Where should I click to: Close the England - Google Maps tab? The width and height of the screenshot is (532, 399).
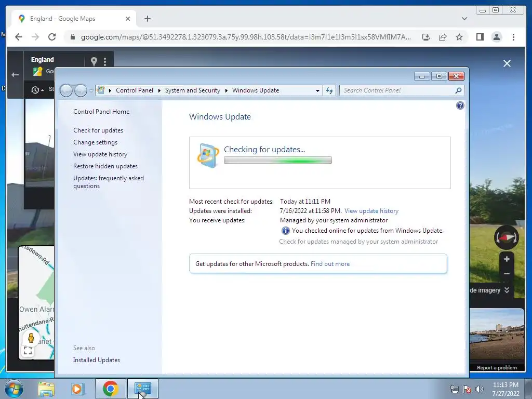128,19
